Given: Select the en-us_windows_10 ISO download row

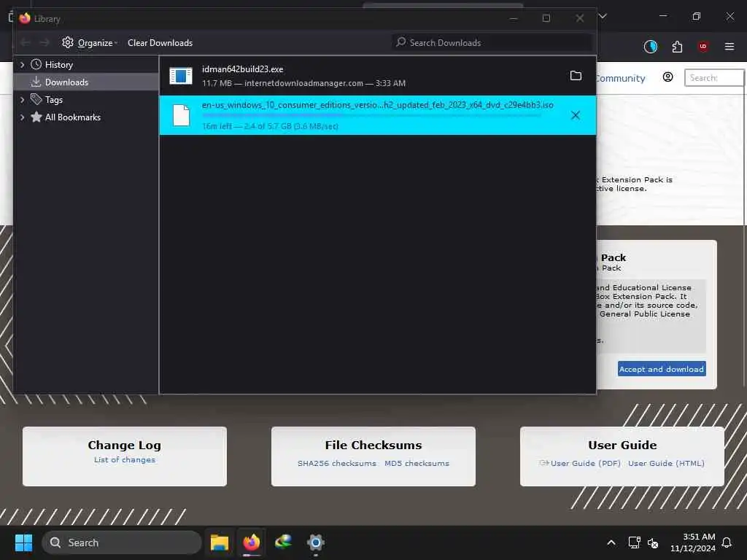Looking at the screenshot, I should [x=377, y=115].
